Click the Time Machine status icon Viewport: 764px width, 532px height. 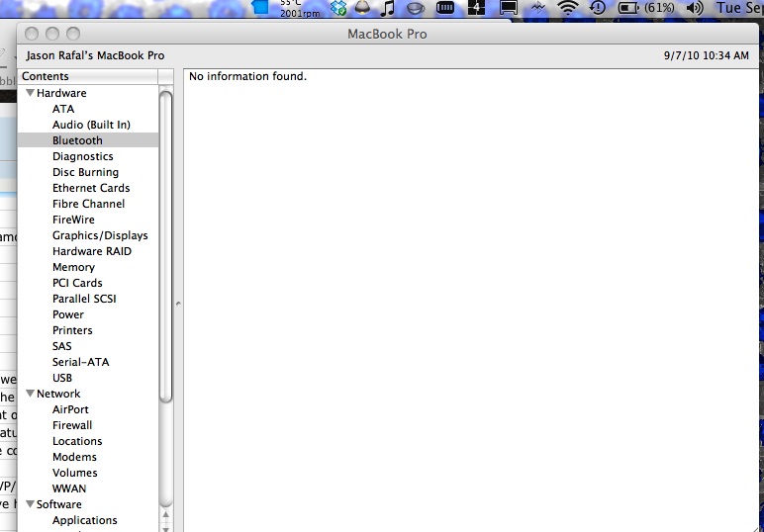[597, 7]
